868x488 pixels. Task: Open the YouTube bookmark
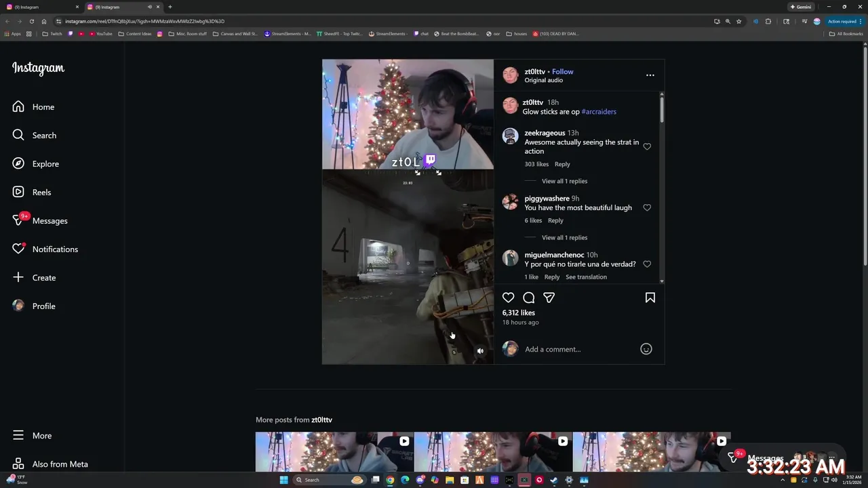pos(100,34)
